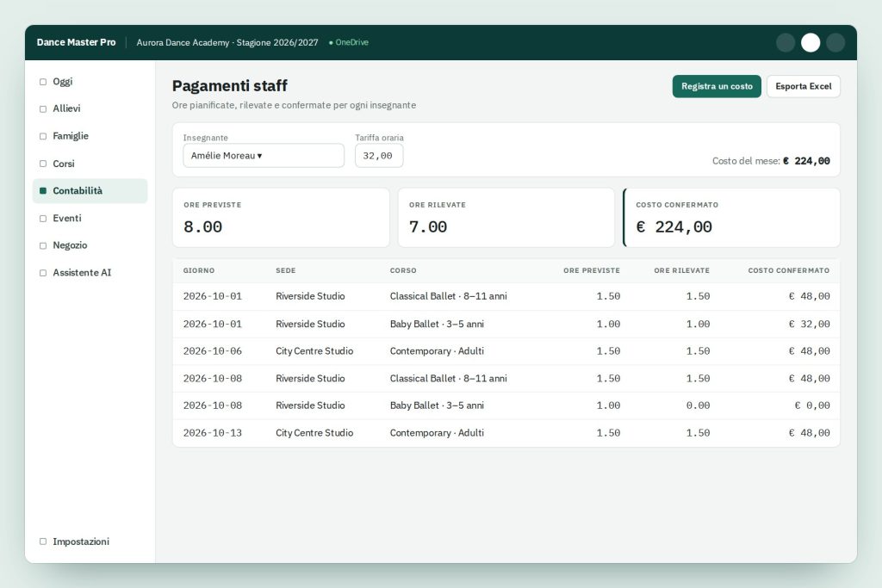Open Assistente AI
Screen dimensions: 882x588
click(90, 273)
